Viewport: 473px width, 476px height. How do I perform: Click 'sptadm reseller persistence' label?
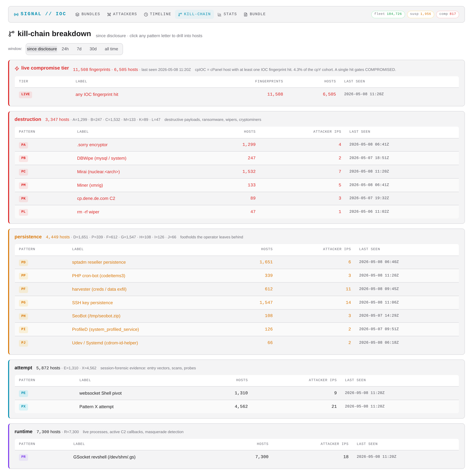coord(99,262)
